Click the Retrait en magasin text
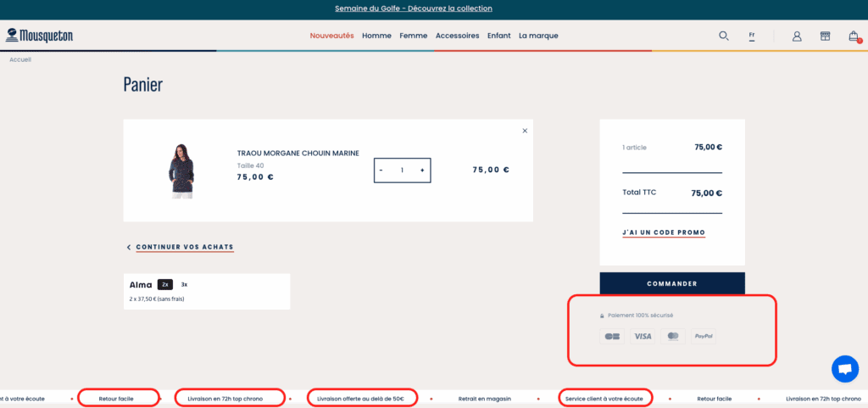868x408 pixels. pos(484,399)
